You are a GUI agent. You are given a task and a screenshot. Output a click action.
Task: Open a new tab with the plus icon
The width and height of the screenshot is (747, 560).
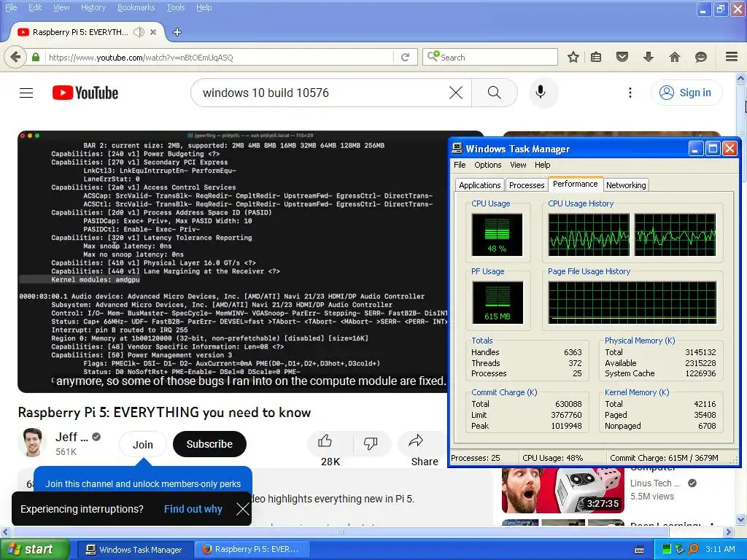click(177, 32)
